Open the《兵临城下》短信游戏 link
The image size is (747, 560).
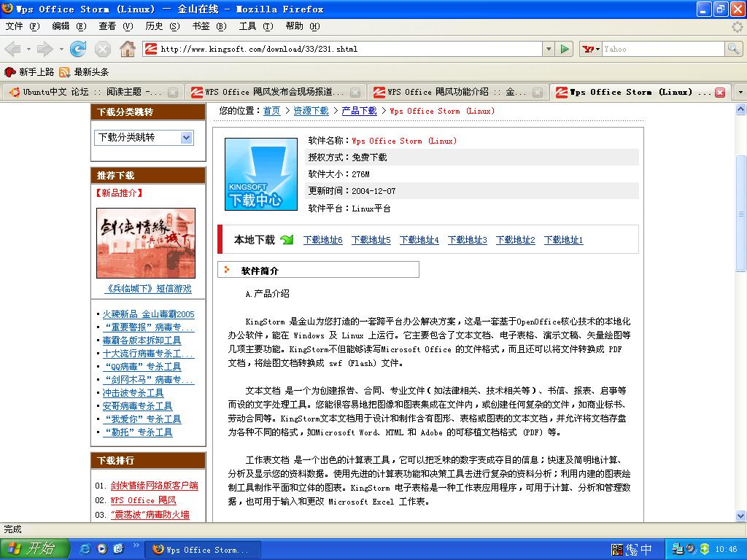147,289
